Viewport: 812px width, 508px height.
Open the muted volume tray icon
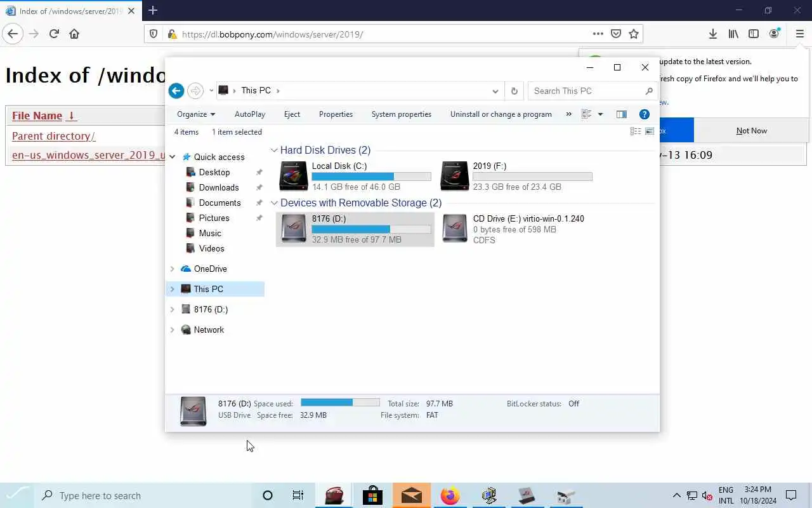(707, 496)
